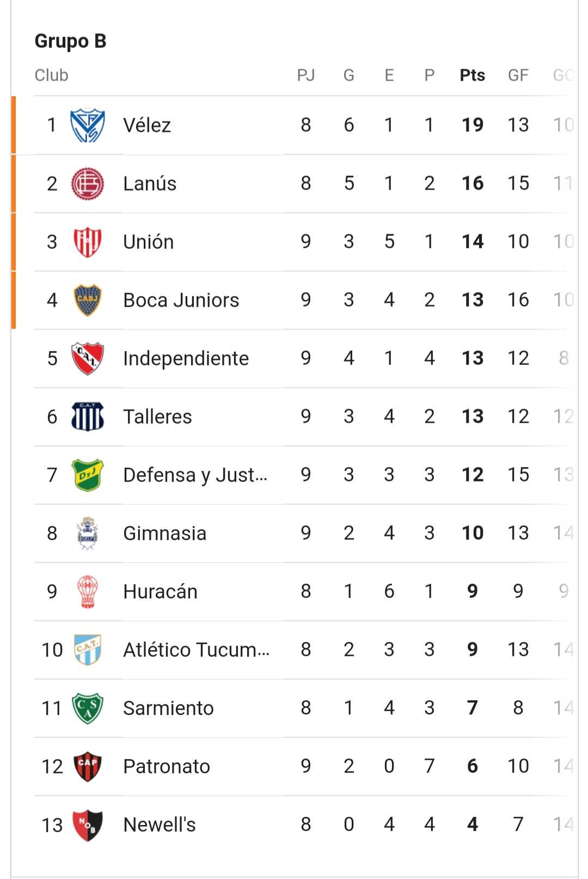Open the Patronato team name link

[167, 766]
